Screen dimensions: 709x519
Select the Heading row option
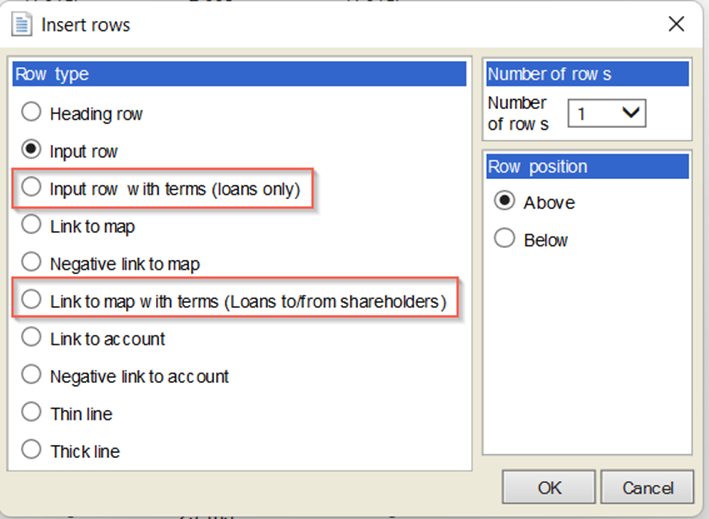pyautogui.click(x=31, y=113)
